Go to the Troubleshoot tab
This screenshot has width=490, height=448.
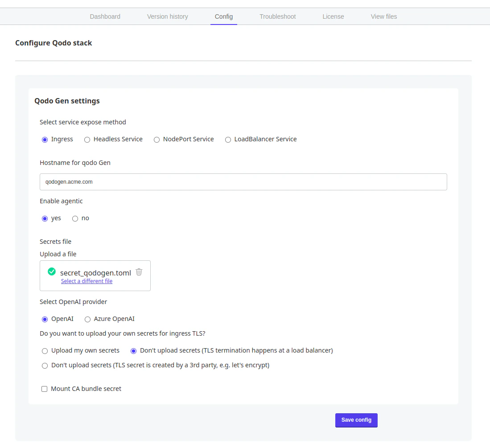point(277,16)
